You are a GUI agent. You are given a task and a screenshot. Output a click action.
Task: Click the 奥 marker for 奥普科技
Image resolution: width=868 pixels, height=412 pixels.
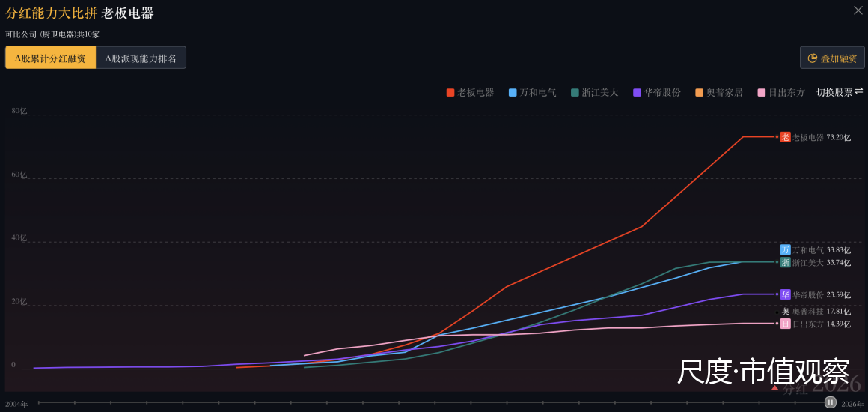(785, 312)
